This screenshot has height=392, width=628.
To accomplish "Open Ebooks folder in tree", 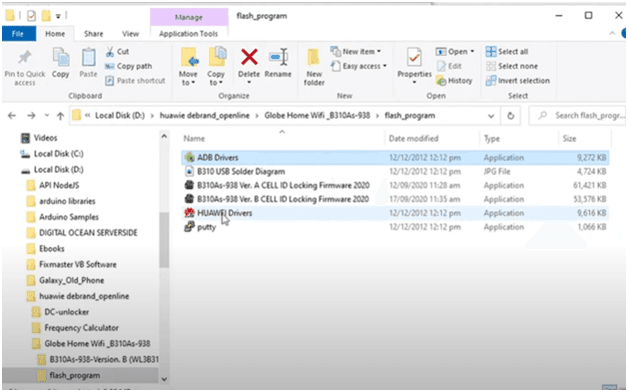I will [45, 249].
